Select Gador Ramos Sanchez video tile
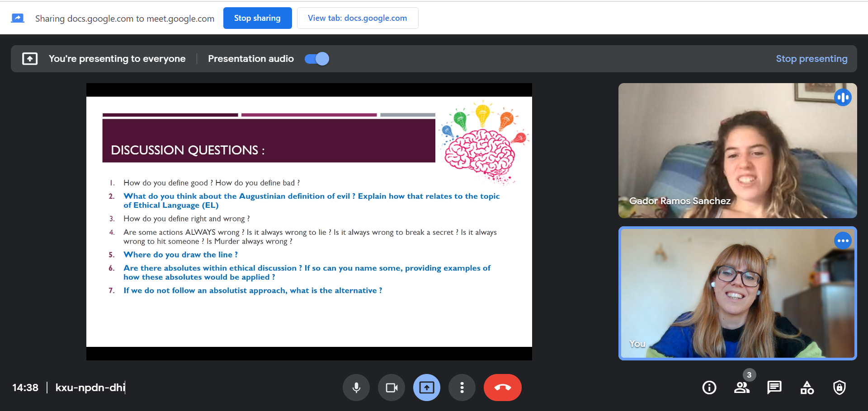 pos(737,150)
